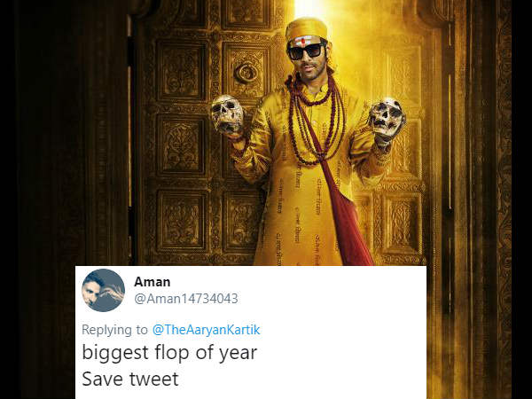Image resolution: width=532 pixels, height=399 pixels.
Task: Open the @Aman14734043 handle
Action: click(186, 299)
